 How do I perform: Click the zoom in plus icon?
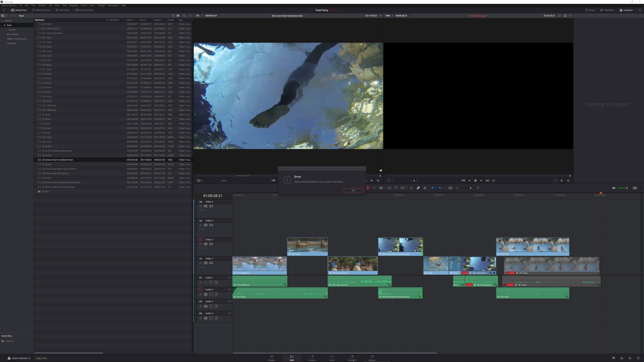point(478,188)
